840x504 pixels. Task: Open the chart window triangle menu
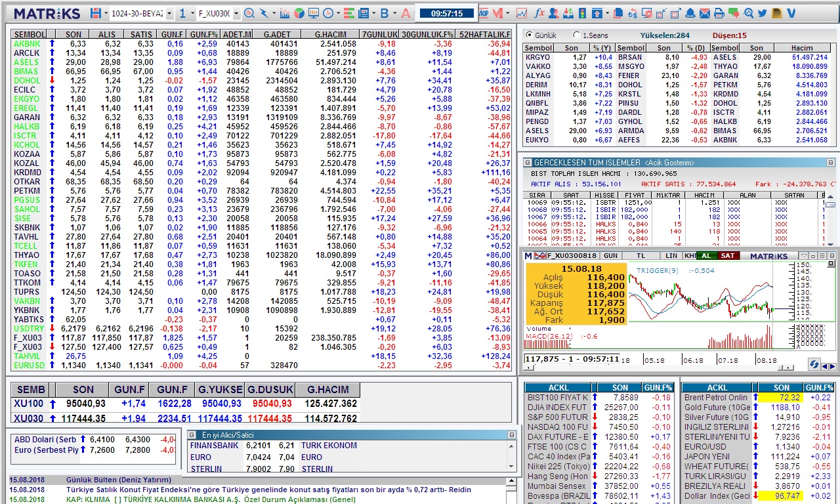pos(804,255)
